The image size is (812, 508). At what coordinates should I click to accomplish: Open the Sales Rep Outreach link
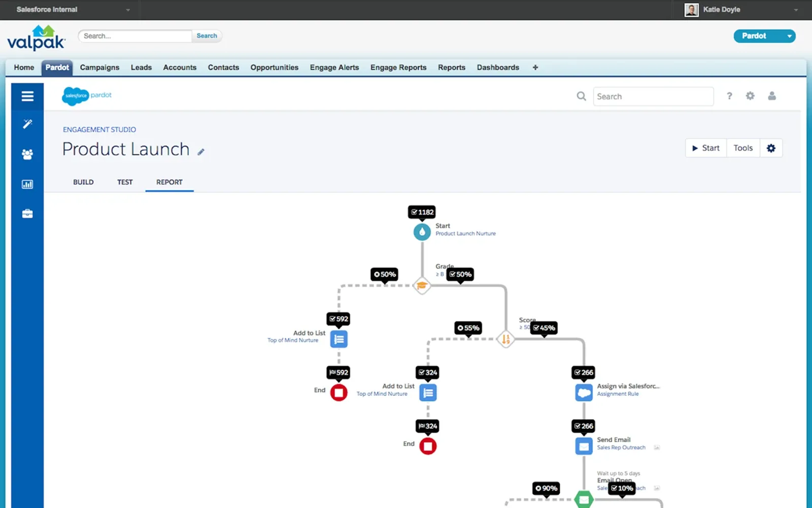pyautogui.click(x=621, y=448)
